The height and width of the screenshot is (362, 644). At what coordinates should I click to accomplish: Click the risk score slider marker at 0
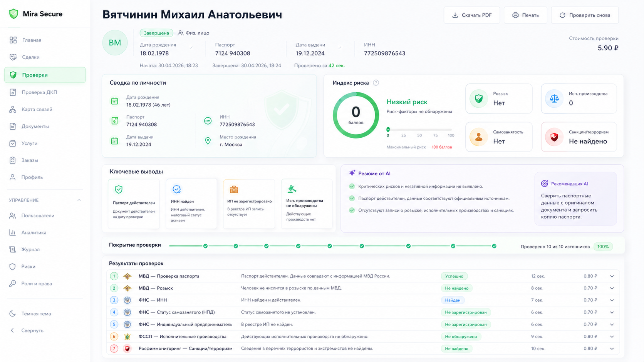click(x=388, y=130)
